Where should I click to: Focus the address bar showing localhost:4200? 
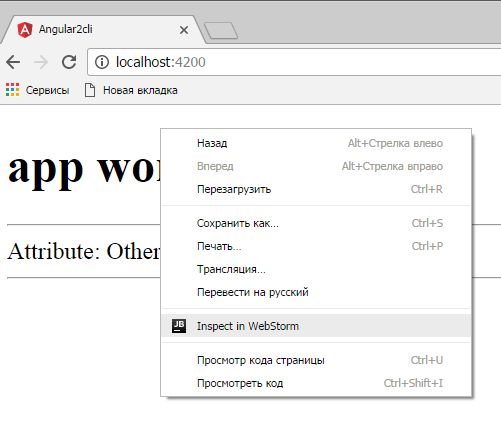[294, 62]
